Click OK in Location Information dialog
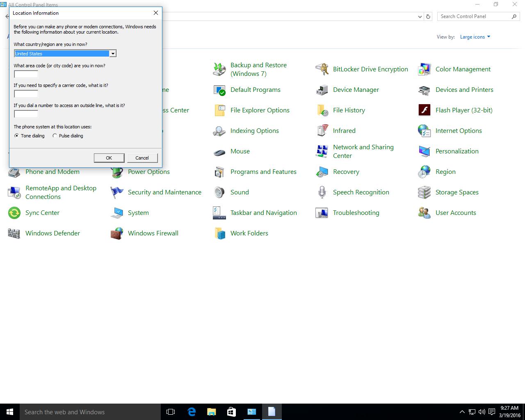The height and width of the screenshot is (420, 525). coord(109,158)
